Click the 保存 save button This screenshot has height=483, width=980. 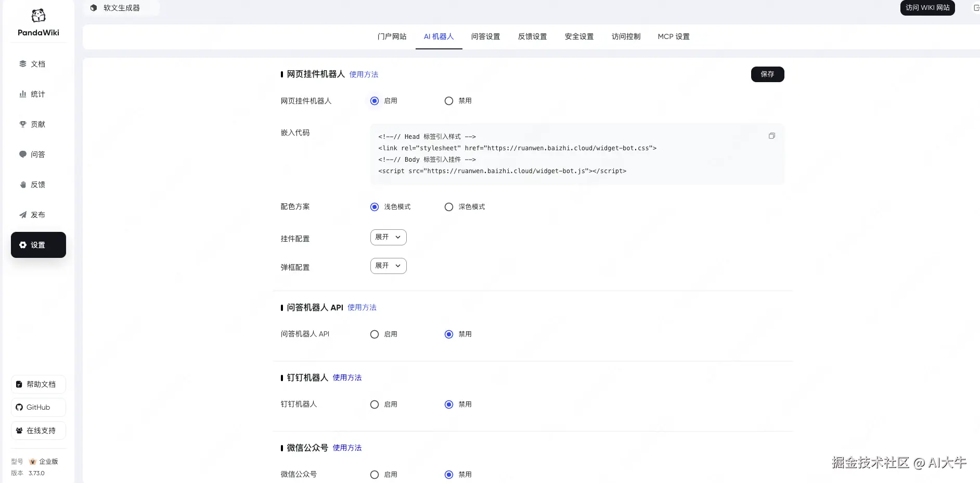click(x=768, y=74)
